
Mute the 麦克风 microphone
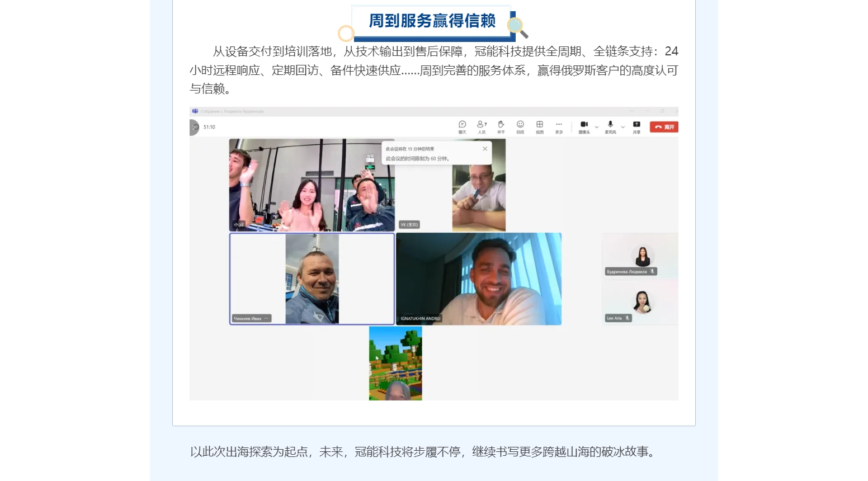(x=610, y=124)
